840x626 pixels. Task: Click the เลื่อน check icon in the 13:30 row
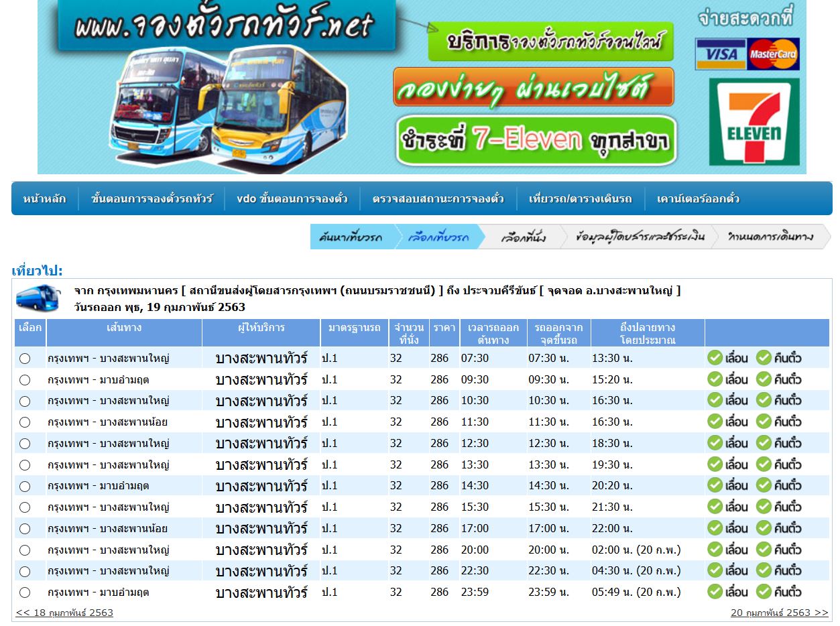[715, 464]
